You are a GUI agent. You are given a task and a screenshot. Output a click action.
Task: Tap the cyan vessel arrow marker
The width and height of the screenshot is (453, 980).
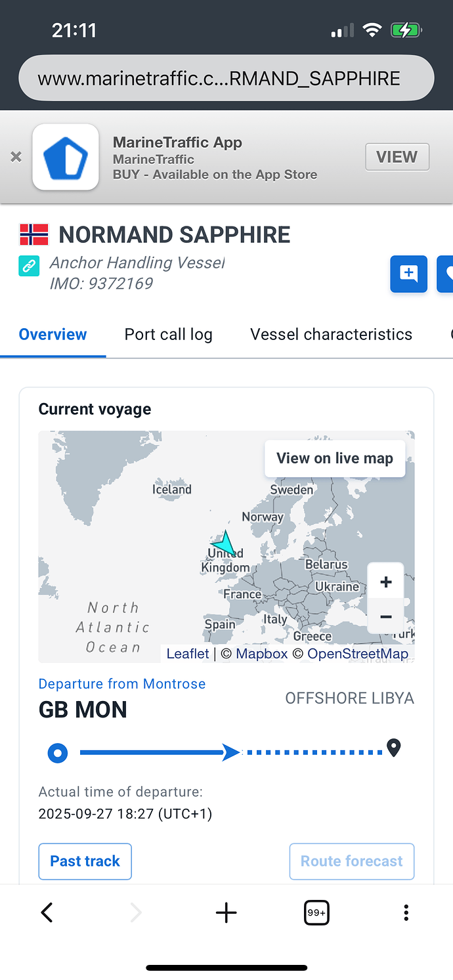(224, 544)
